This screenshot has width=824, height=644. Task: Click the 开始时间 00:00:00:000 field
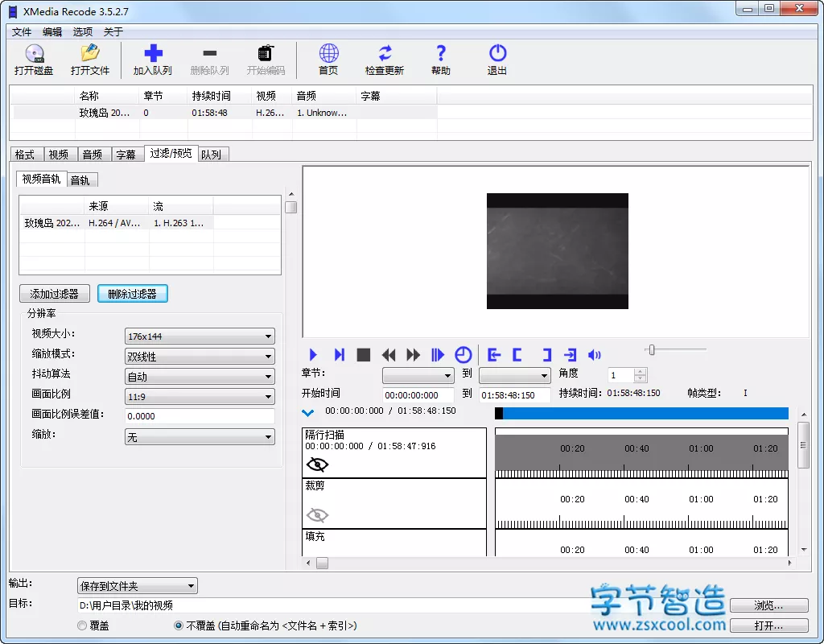point(418,394)
